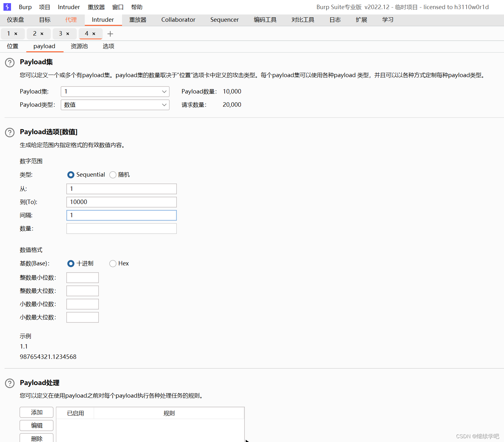Open the 选项 sub-tab
The height and width of the screenshot is (442, 504).
pos(109,46)
